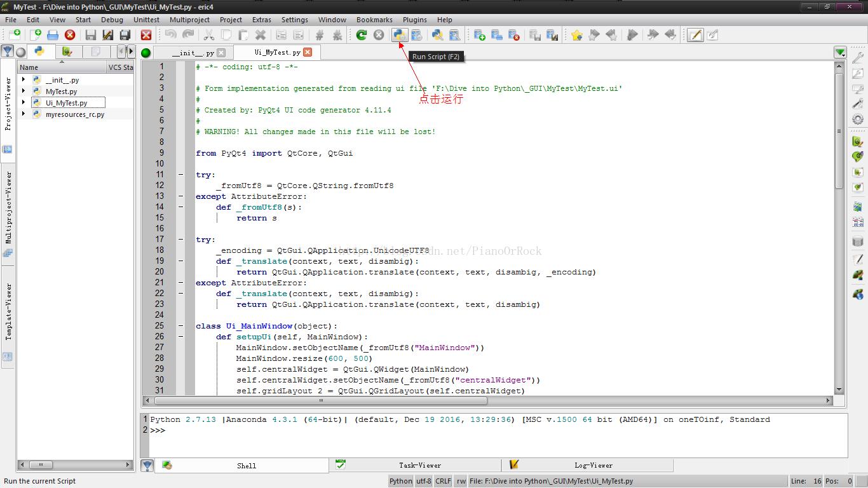Expand the myresources_rc.py tree item
The image size is (868, 488).
(24, 114)
